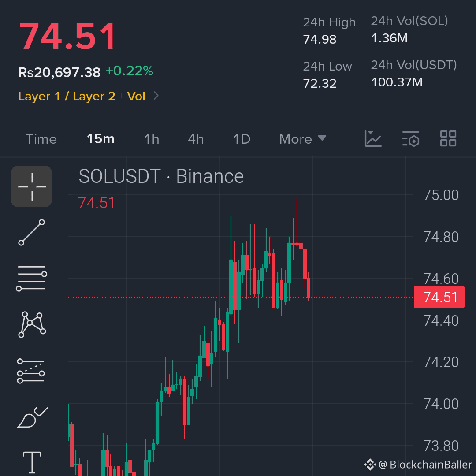Select the trend line drawing tool
Image resolution: width=476 pixels, height=476 pixels.
[32, 233]
